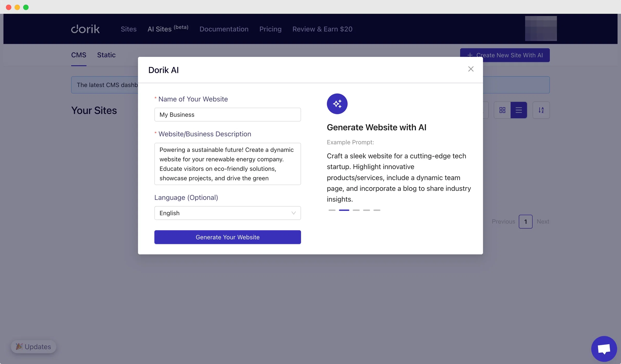Click Create New Site With AI button
621x364 pixels.
point(505,55)
